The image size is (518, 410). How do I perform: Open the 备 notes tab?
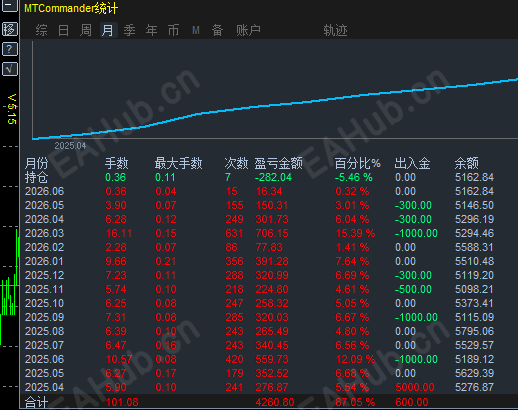[217, 30]
